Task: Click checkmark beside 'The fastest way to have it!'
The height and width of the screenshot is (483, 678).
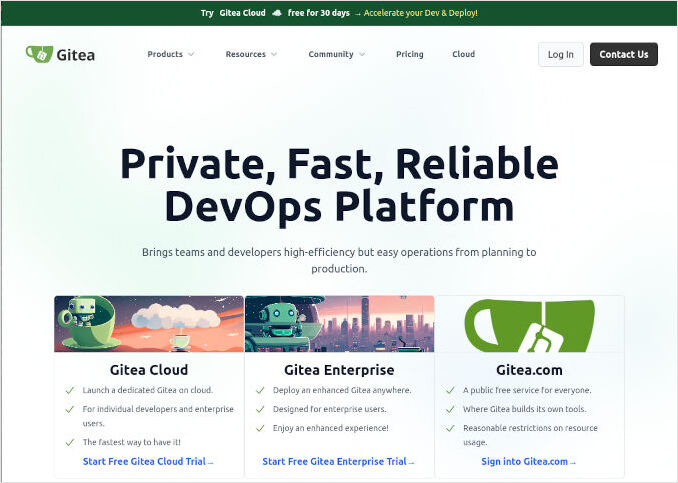Action: pyautogui.click(x=69, y=442)
